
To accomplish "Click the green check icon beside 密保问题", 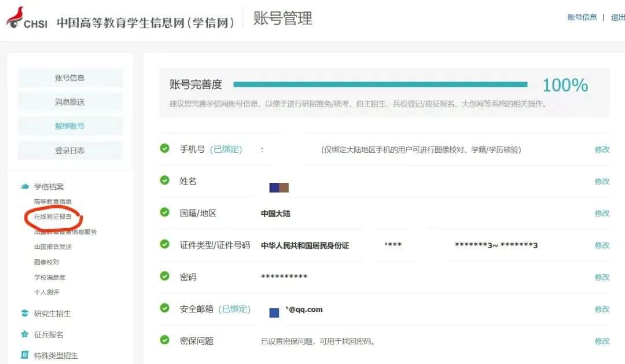I will click(165, 340).
